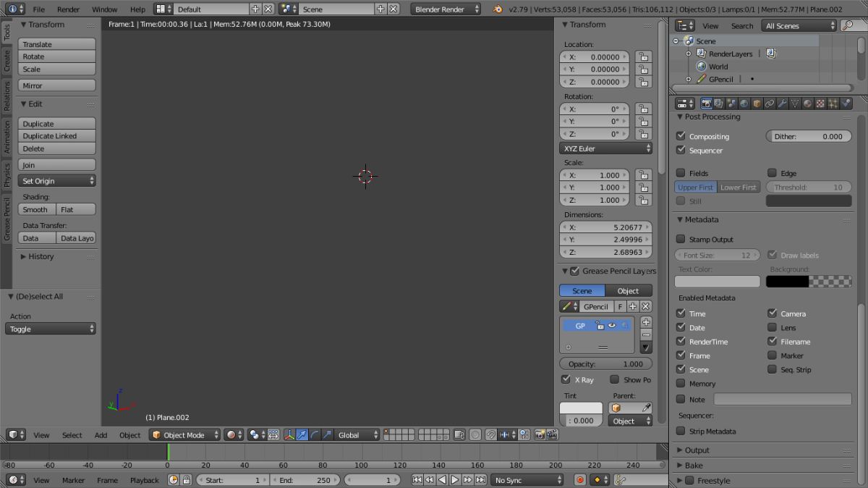The height and width of the screenshot is (488, 868).
Task: Open the No Sync dropdown
Action: point(527,480)
